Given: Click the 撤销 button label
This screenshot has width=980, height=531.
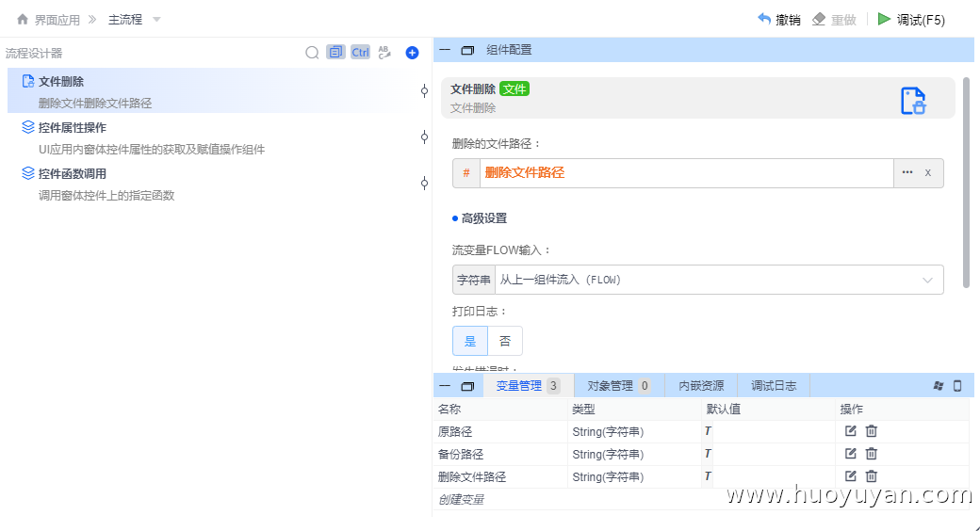Looking at the screenshot, I should pyautogui.click(x=788, y=20).
